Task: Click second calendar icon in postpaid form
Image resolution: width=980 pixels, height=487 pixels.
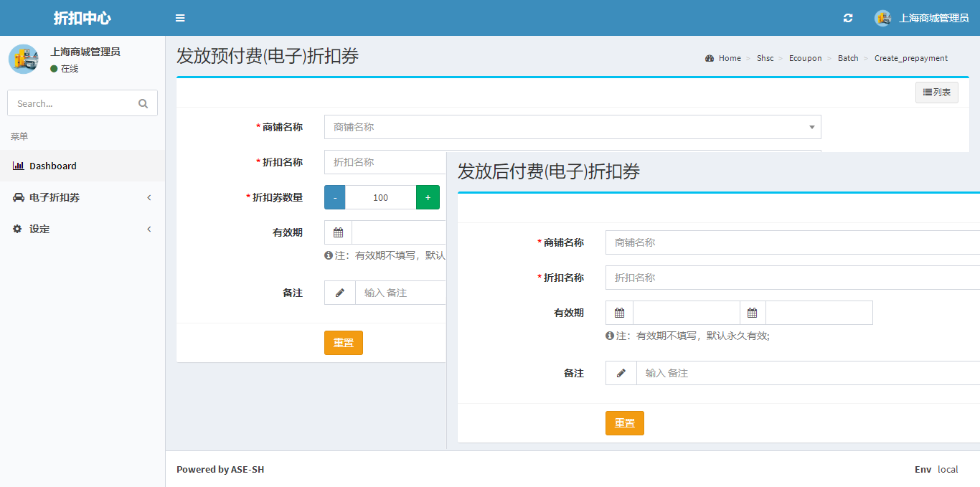Action: 752,313
